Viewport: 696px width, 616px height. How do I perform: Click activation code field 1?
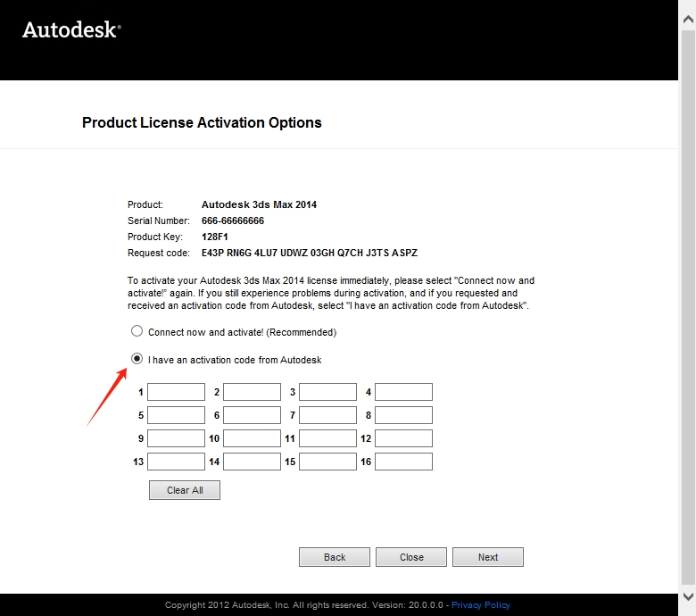coord(176,392)
